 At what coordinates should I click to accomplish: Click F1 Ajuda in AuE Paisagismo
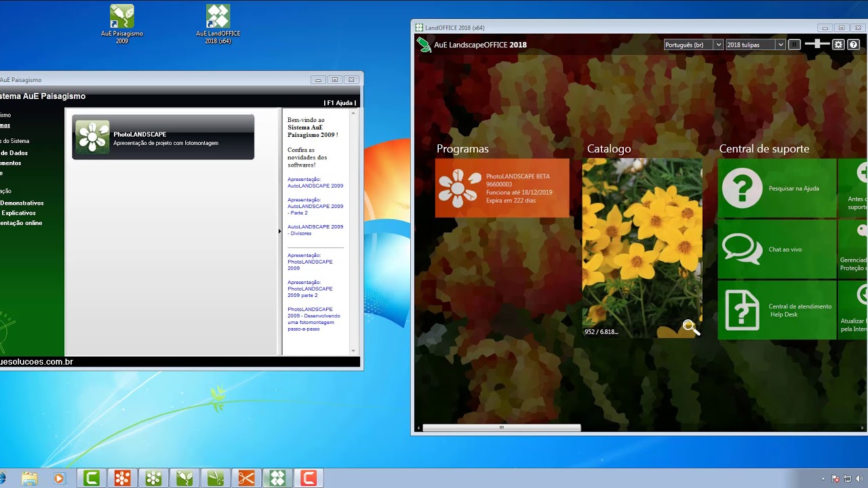[x=340, y=103]
